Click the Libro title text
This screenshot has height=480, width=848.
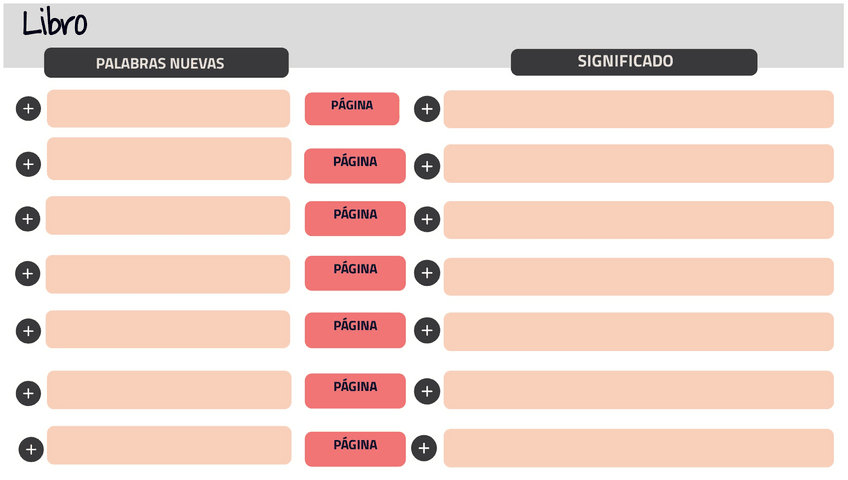click(55, 23)
